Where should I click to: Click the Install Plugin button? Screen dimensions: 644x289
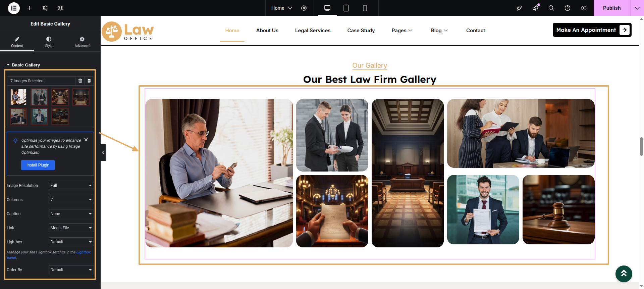tap(38, 165)
